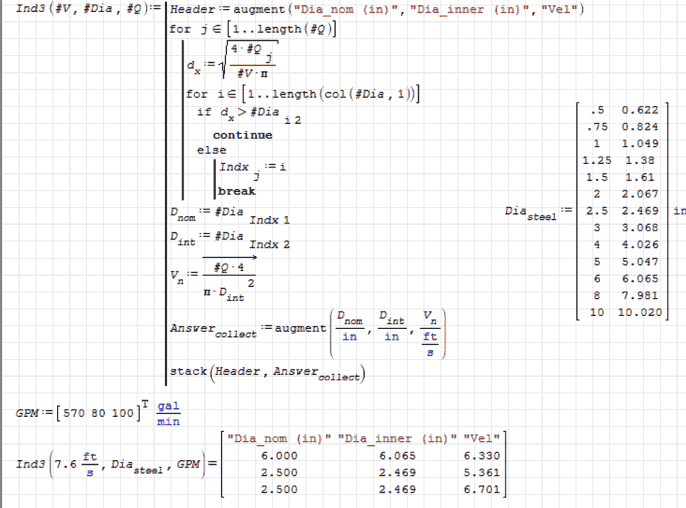The width and height of the screenshot is (686, 508).
Task: Click the D_nom assignment line
Action: click(230, 214)
